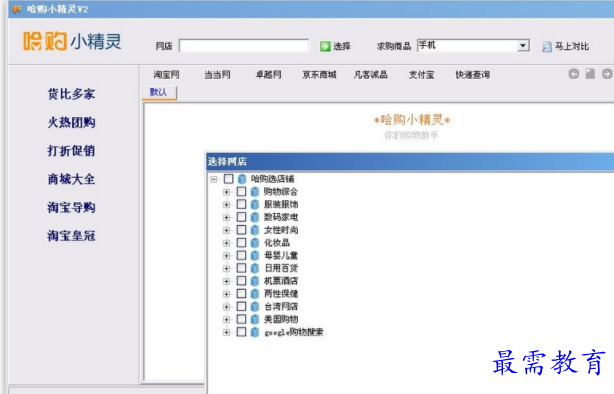Click the 手机 text in 求购商品 box
This screenshot has width=614, height=394.
(427, 45)
